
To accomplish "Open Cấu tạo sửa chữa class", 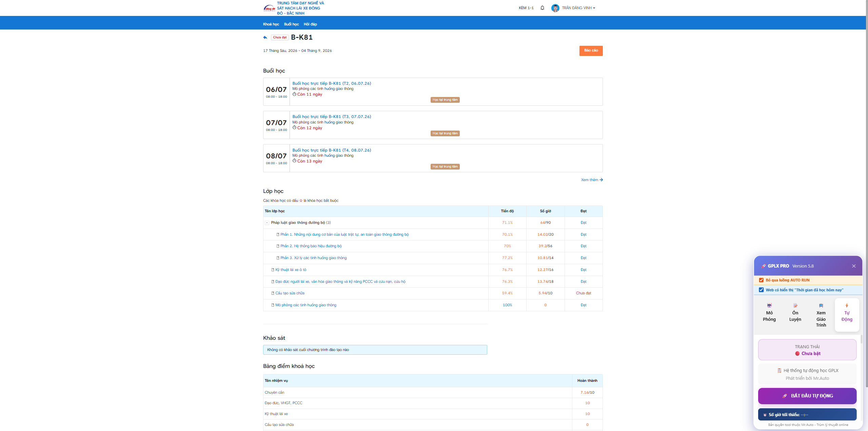I will [290, 293].
